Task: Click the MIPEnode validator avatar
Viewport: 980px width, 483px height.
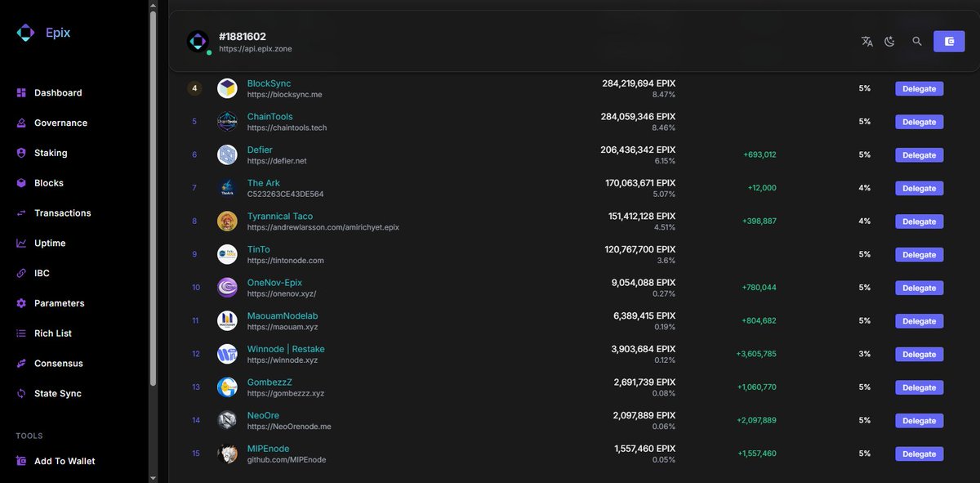Action: pyautogui.click(x=227, y=454)
